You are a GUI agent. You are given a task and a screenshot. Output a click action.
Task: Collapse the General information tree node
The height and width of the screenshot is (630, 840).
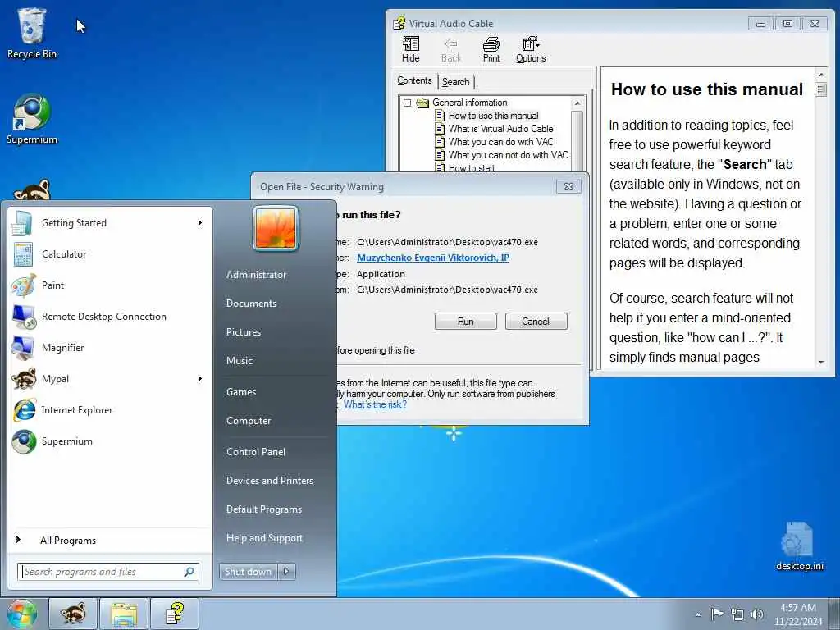click(407, 103)
